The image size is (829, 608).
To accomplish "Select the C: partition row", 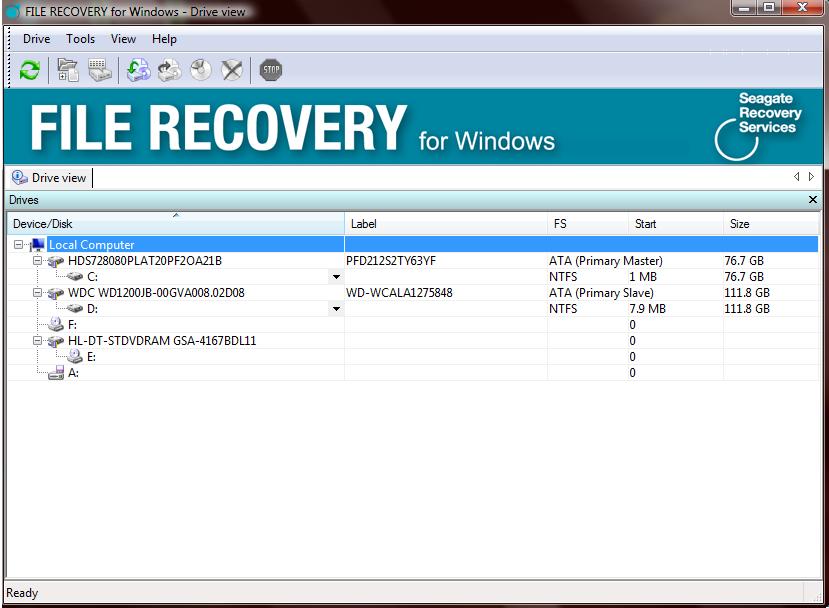I will (x=413, y=277).
